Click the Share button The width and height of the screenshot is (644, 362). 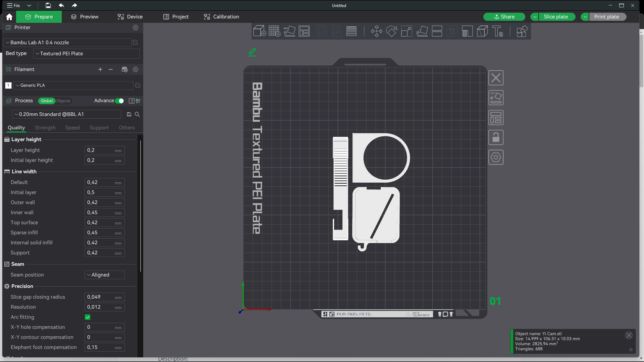(504, 17)
